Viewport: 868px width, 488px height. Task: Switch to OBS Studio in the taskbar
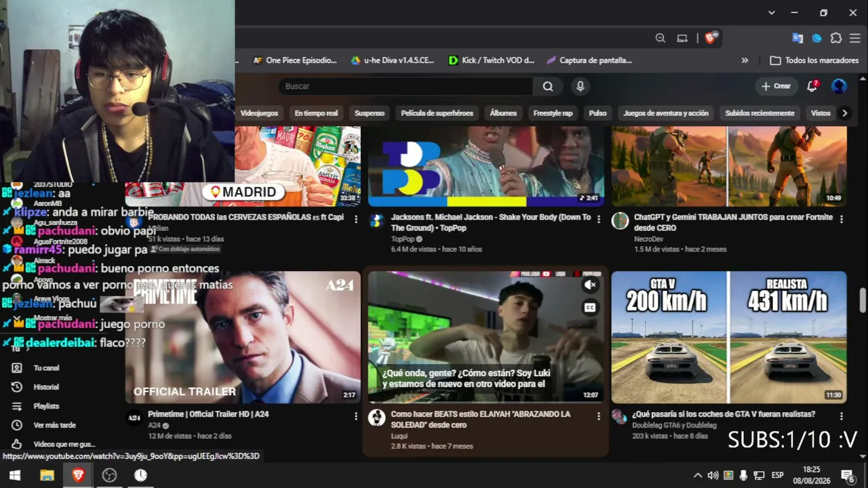click(109, 475)
